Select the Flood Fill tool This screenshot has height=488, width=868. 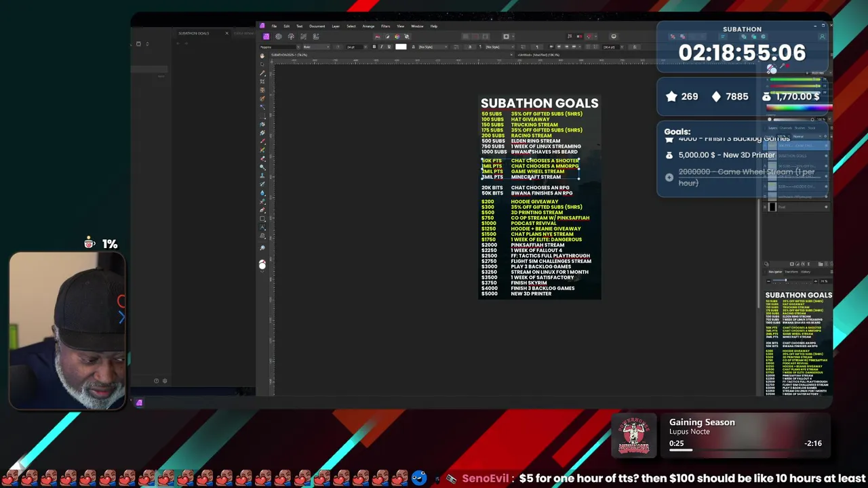coord(262,124)
